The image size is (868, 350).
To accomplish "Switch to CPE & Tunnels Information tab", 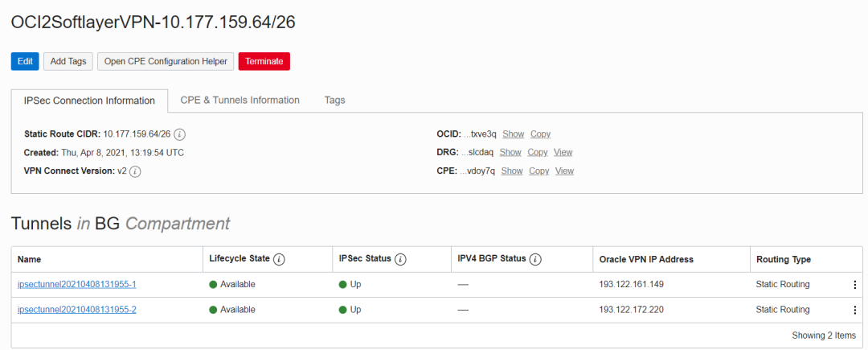I will [x=240, y=101].
